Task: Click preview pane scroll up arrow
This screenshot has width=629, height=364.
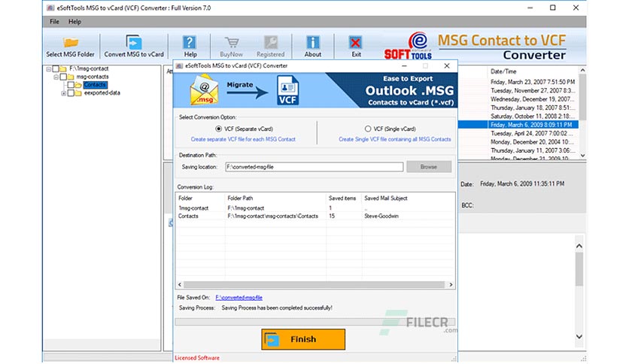Action: coord(579,246)
